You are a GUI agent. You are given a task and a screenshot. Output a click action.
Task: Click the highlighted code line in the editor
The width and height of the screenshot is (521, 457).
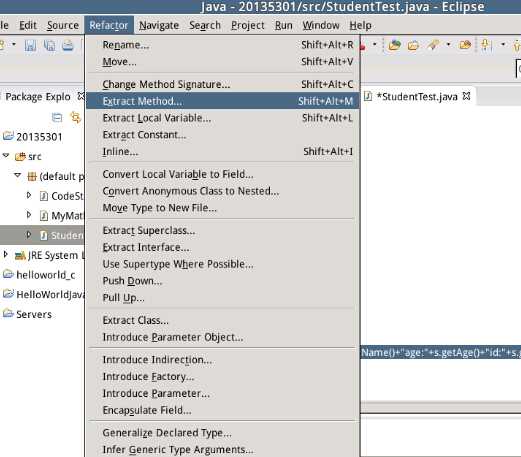(x=441, y=352)
